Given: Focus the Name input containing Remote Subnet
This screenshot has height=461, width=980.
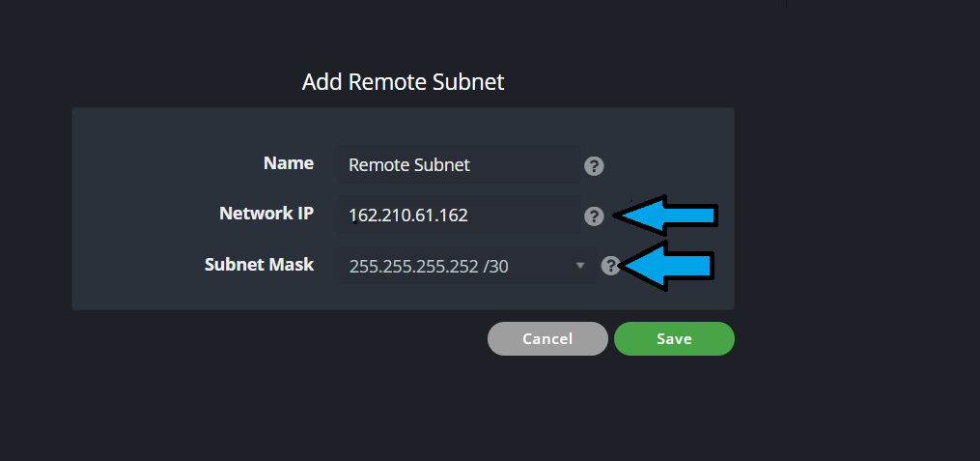Looking at the screenshot, I should pyautogui.click(x=458, y=165).
